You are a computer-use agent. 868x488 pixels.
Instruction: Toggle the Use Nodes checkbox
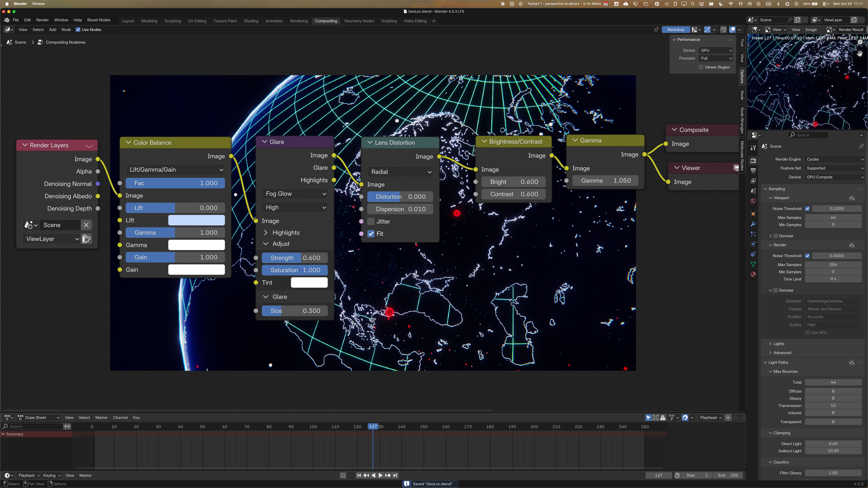pos(78,30)
